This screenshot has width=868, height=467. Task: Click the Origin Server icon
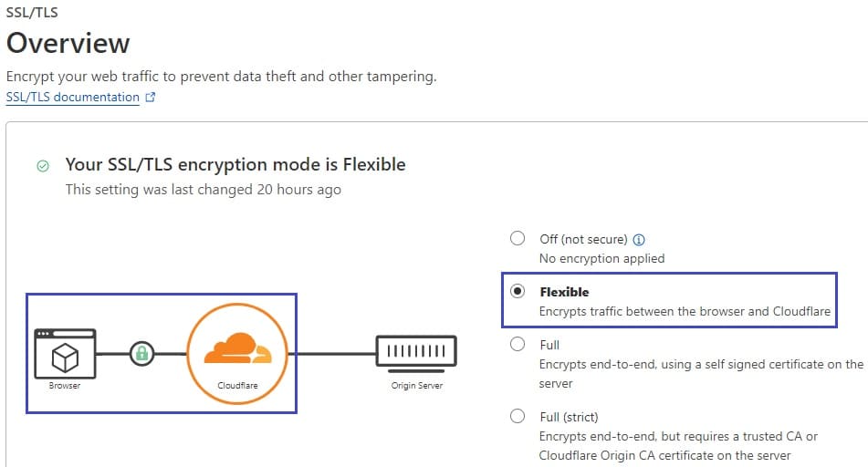[x=416, y=354]
